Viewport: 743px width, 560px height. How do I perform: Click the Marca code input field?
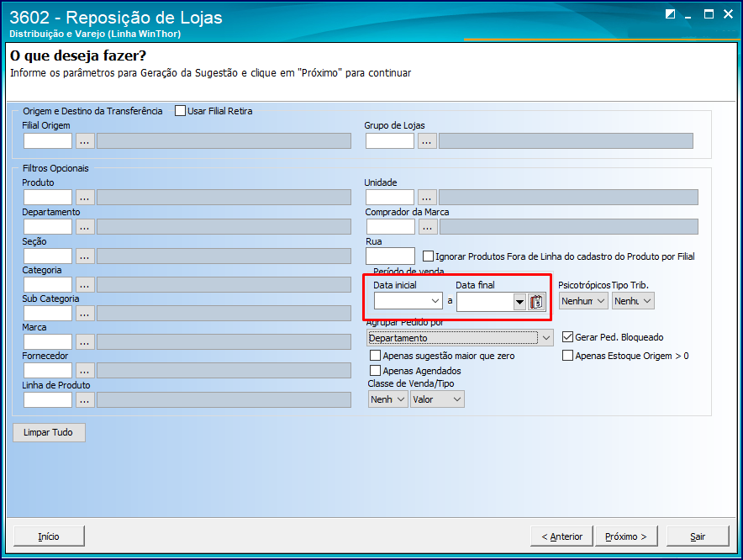pos(48,342)
